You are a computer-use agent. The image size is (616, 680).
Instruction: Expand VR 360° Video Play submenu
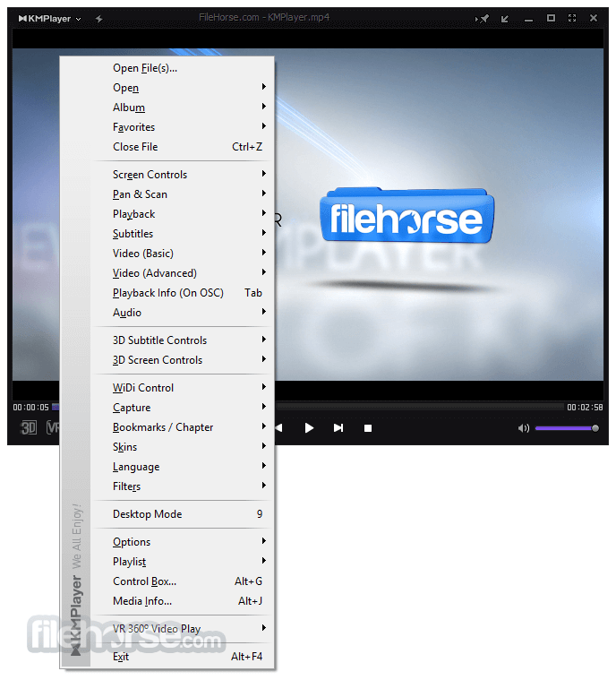(x=183, y=629)
